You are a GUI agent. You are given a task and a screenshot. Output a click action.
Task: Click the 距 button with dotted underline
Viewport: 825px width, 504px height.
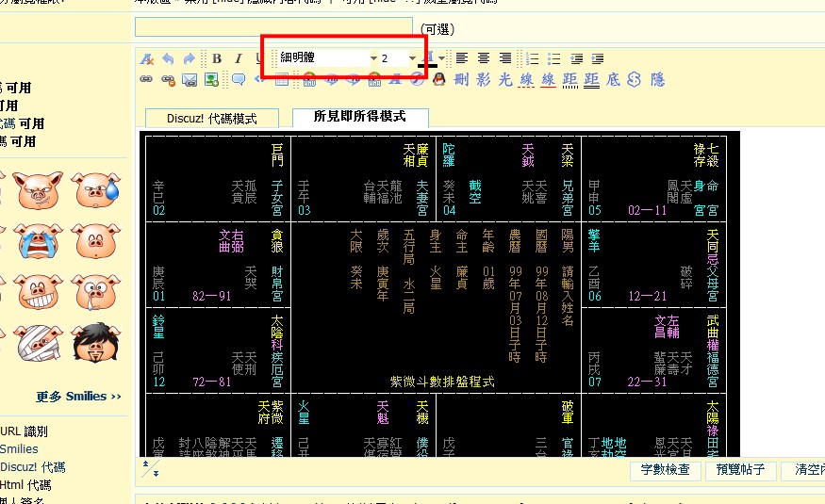click(569, 80)
